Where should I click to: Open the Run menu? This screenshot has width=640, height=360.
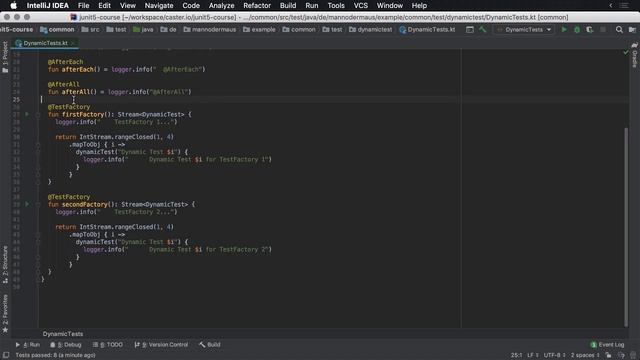(x=312, y=6)
